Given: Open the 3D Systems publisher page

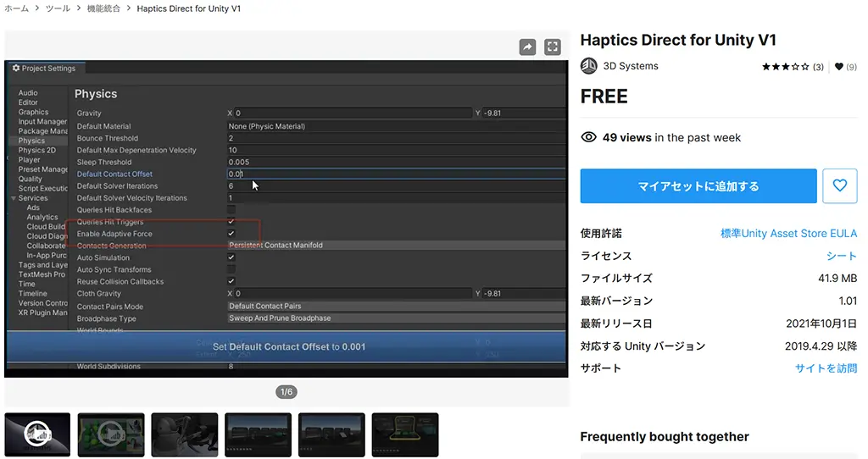Looking at the screenshot, I should 631,66.
